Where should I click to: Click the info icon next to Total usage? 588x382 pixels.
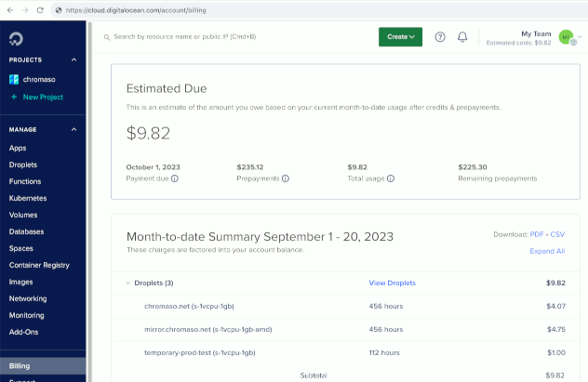(391, 178)
